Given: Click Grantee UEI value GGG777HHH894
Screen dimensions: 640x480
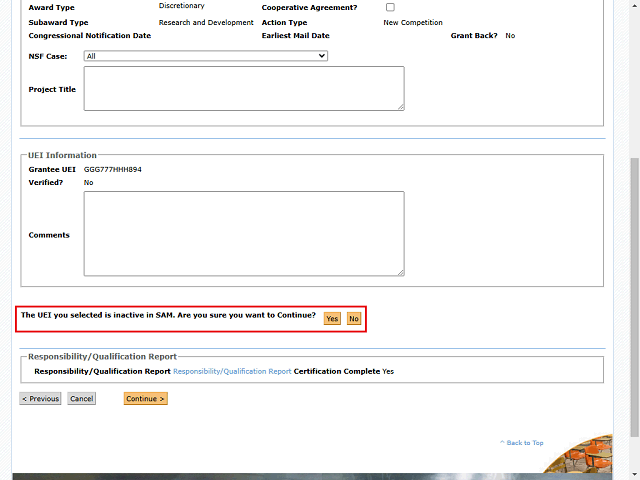Looking at the screenshot, I should tap(113, 169).
